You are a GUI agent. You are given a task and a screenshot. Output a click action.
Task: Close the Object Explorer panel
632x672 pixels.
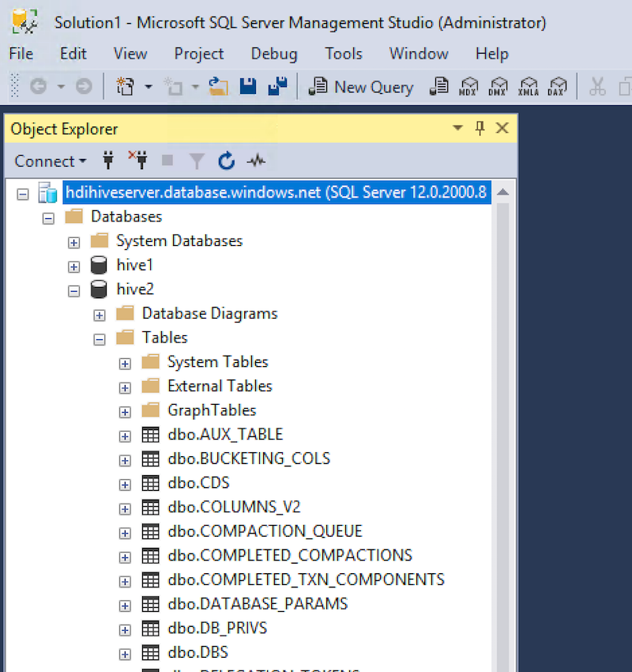click(x=502, y=128)
